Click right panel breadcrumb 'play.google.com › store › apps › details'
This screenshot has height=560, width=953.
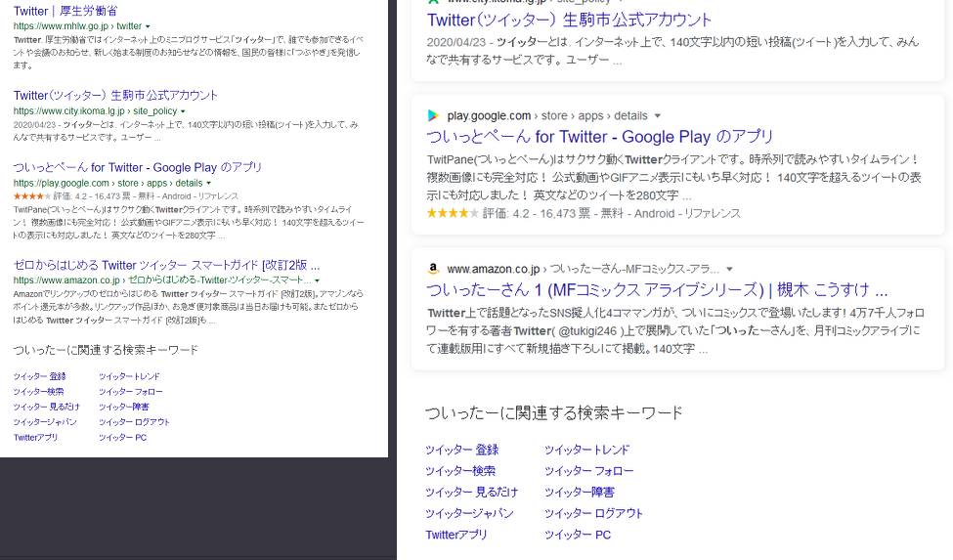tap(547, 116)
